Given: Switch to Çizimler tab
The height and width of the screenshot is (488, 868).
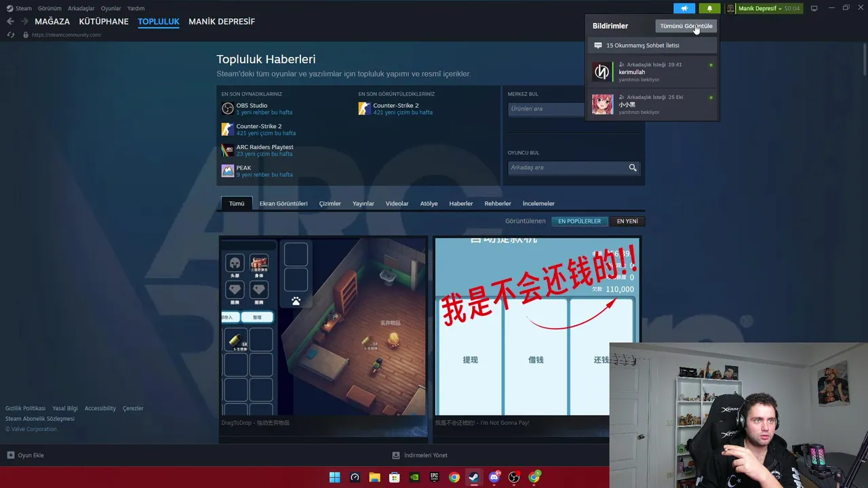Looking at the screenshot, I should pyautogui.click(x=330, y=203).
